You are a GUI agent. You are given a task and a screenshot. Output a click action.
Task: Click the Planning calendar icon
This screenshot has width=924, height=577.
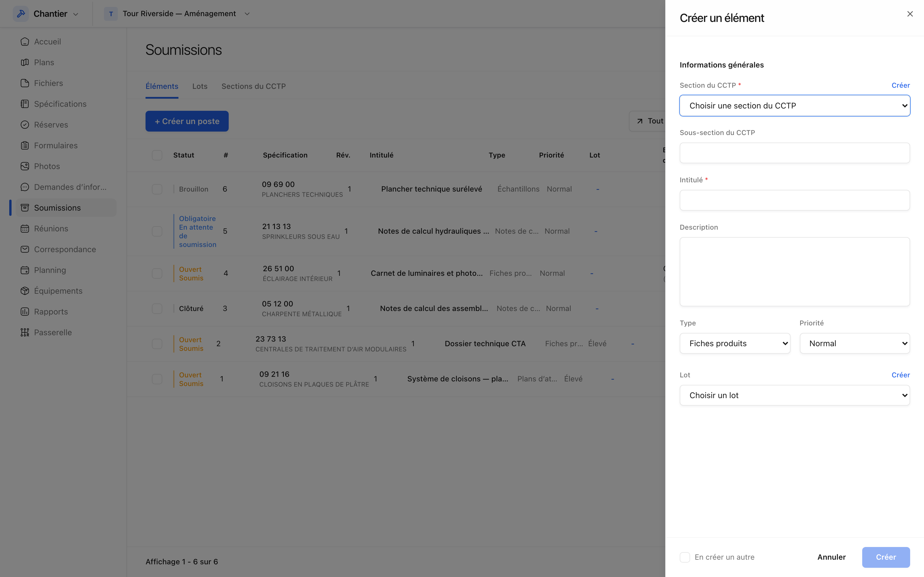25,270
